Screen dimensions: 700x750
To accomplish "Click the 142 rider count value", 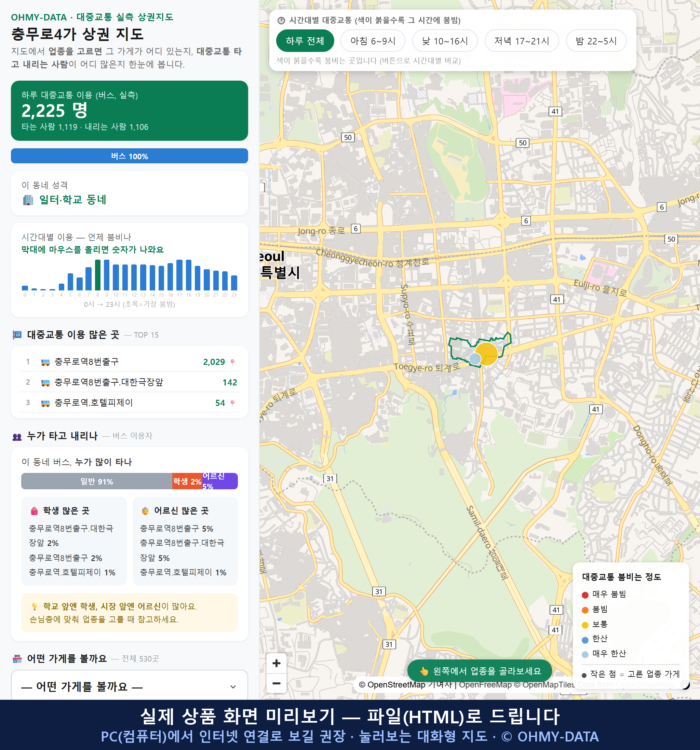I will [230, 383].
